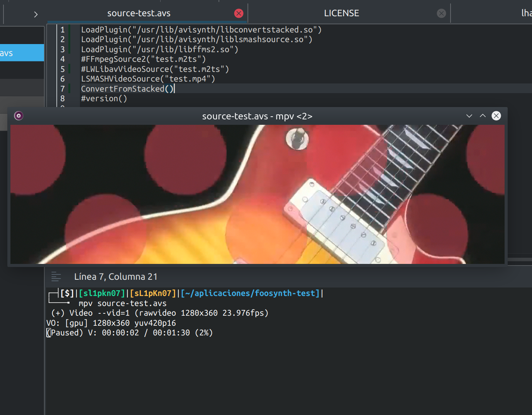
Task: Switch to the partially visible lha tab
Action: 526,13
